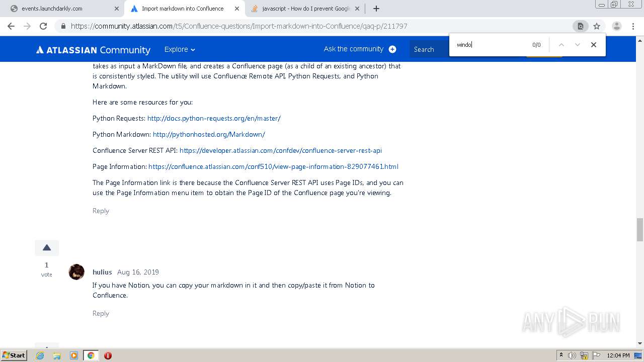Close the find-in-page bar
Image resolution: width=644 pixels, height=362 pixels.
pyautogui.click(x=594, y=45)
